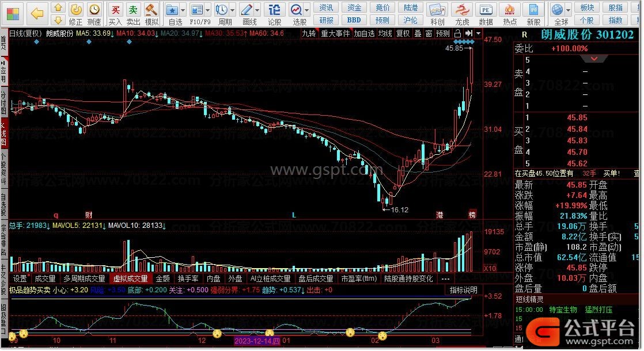Toggle 重大事件 display

[x=335, y=33]
